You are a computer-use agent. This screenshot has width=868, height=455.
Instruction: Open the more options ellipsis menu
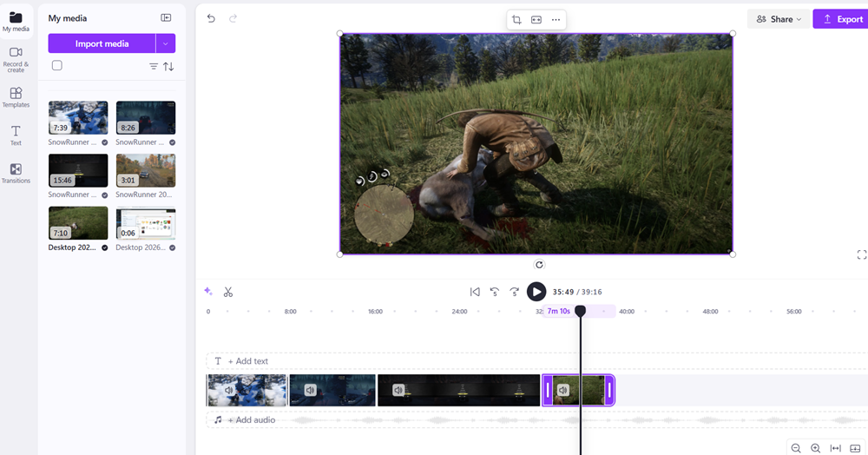(556, 20)
